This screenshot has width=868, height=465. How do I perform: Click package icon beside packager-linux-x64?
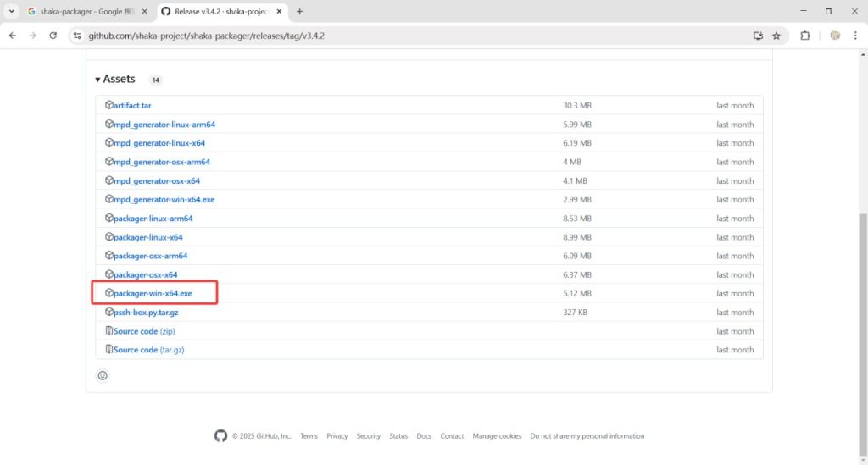pyautogui.click(x=109, y=236)
